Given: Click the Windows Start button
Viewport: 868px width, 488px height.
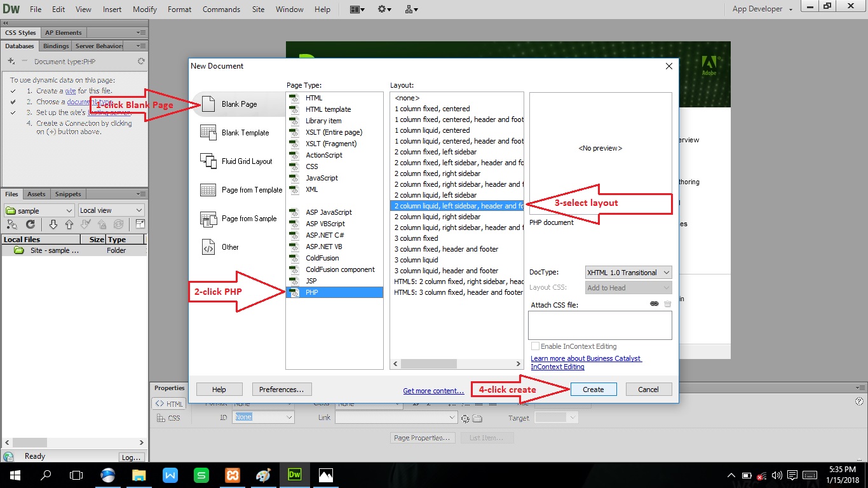Looking at the screenshot, I should click(15, 475).
